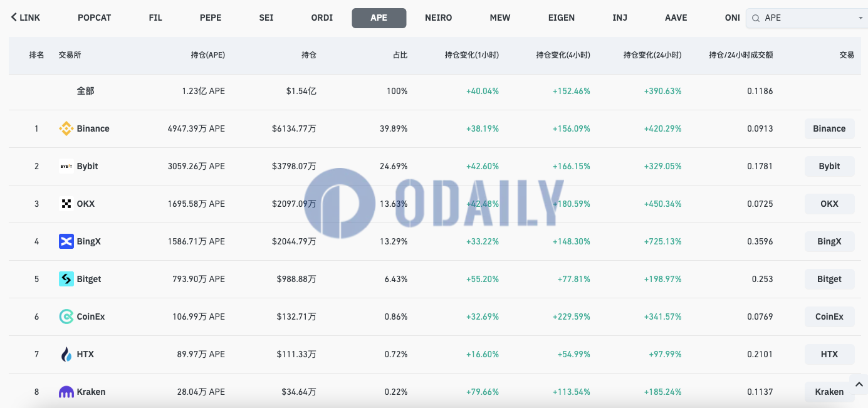
Task: Switch to the INJ tab
Action: (620, 18)
